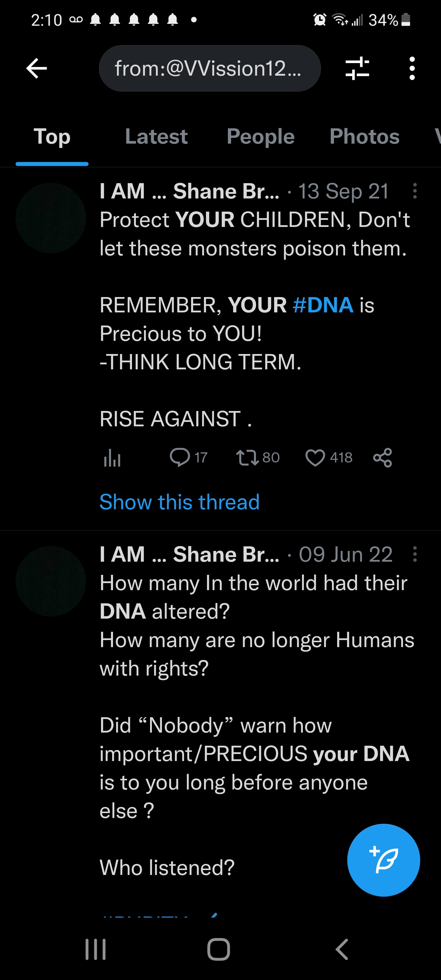441x980 pixels.
Task: Open the #DNA hashtag link
Action: pyautogui.click(x=323, y=305)
